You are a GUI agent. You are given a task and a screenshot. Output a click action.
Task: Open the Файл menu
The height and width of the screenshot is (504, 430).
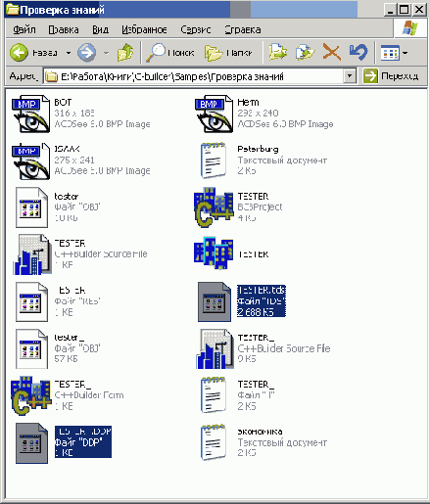click(24, 29)
